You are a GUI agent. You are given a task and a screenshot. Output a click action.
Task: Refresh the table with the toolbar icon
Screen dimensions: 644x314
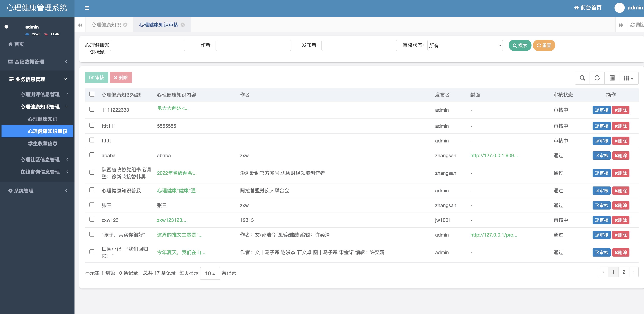(597, 78)
